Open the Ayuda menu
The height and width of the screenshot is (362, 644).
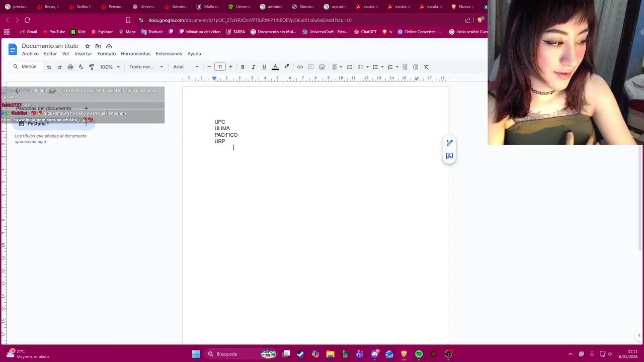194,54
